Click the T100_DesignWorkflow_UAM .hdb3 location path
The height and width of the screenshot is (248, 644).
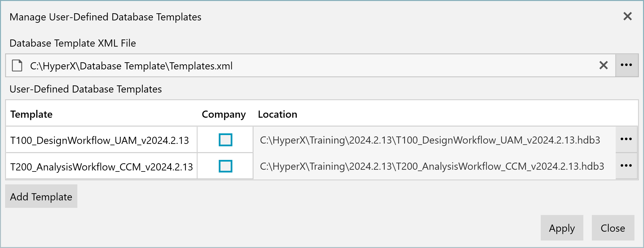coord(430,140)
